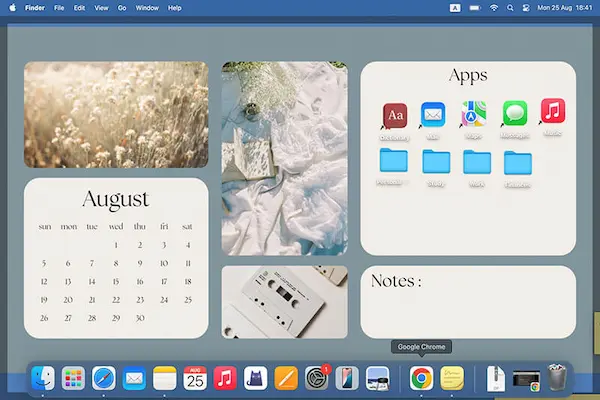Viewport: 600px width, 400px height.
Task: Open the File menu
Action: tap(59, 8)
